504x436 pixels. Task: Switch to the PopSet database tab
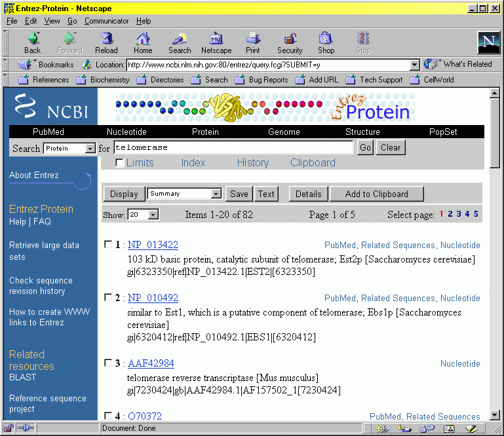[x=443, y=132]
